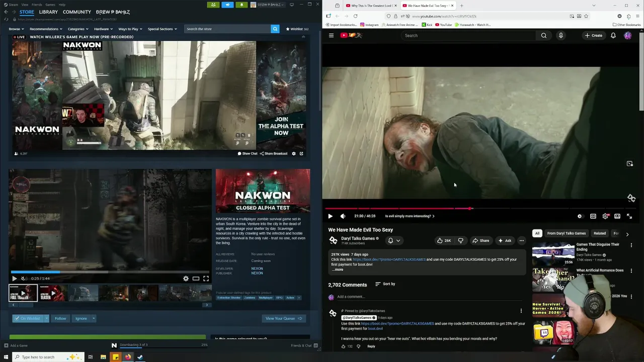
Task: Bookmark this page with the star icon
Action: 586,16
